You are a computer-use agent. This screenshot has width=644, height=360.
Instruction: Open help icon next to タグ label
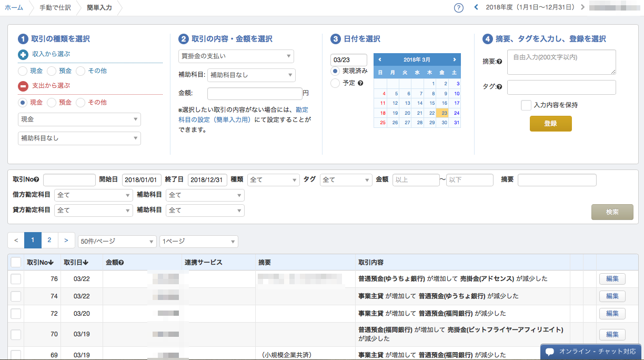499,87
